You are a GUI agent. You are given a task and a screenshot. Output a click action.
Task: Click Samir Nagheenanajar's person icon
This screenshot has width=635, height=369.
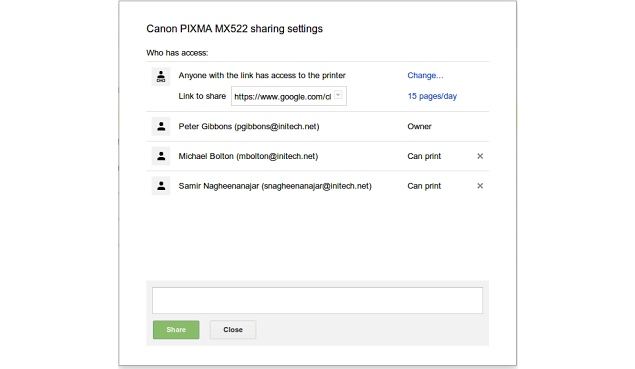[161, 186]
